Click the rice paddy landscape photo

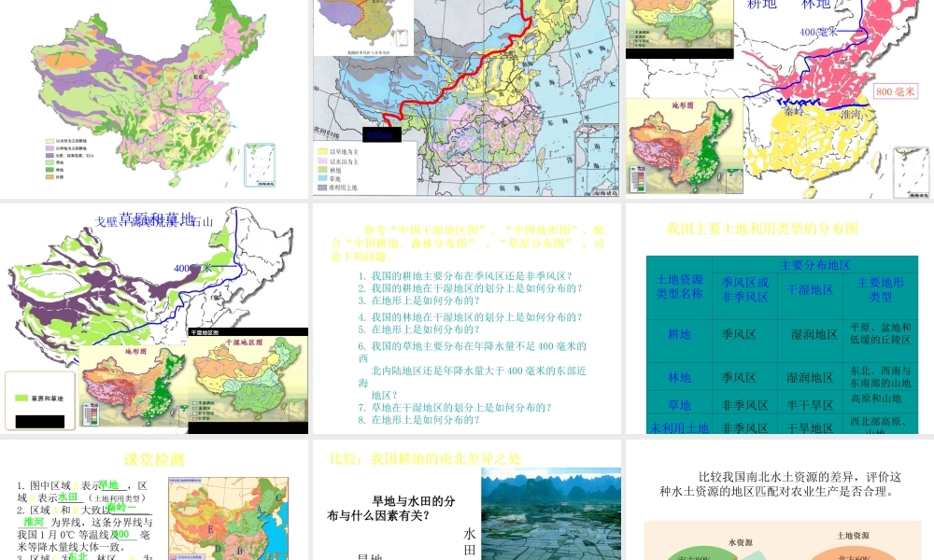coord(551,513)
